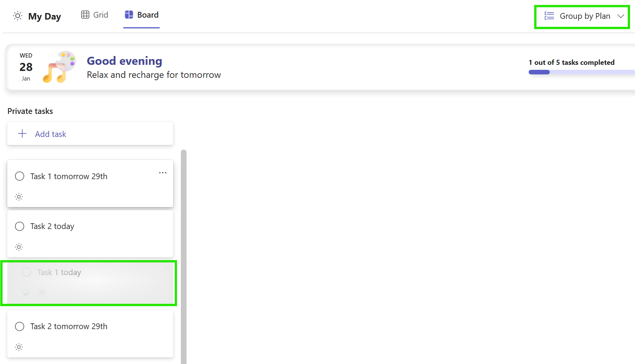Click the 1 out of 5 tasks completed text
This screenshot has width=635, height=364.
(571, 62)
